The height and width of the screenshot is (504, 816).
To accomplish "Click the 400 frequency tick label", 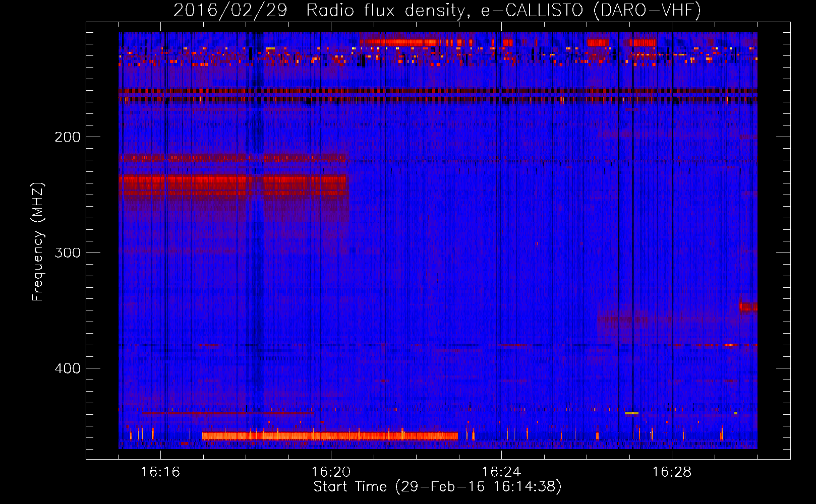I will [x=68, y=368].
